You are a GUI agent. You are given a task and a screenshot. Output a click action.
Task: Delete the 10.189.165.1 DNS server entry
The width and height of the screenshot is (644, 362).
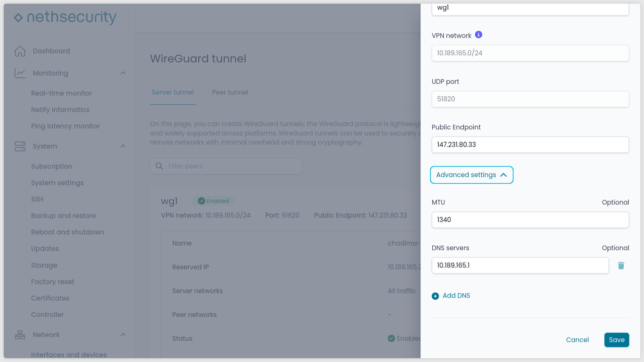pyautogui.click(x=621, y=266)
